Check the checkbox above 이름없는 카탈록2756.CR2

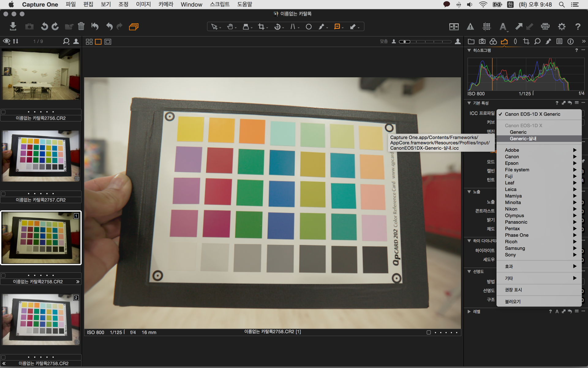pyautogui.click(x=3, y=112)
